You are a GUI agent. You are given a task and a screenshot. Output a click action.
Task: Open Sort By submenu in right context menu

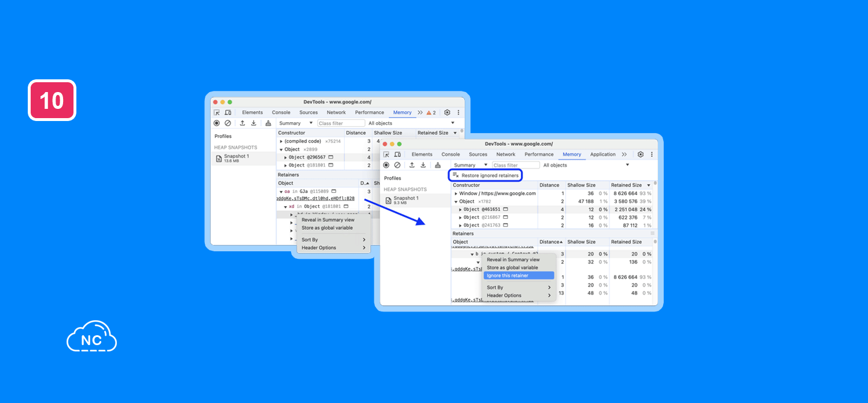pos(518,287)
